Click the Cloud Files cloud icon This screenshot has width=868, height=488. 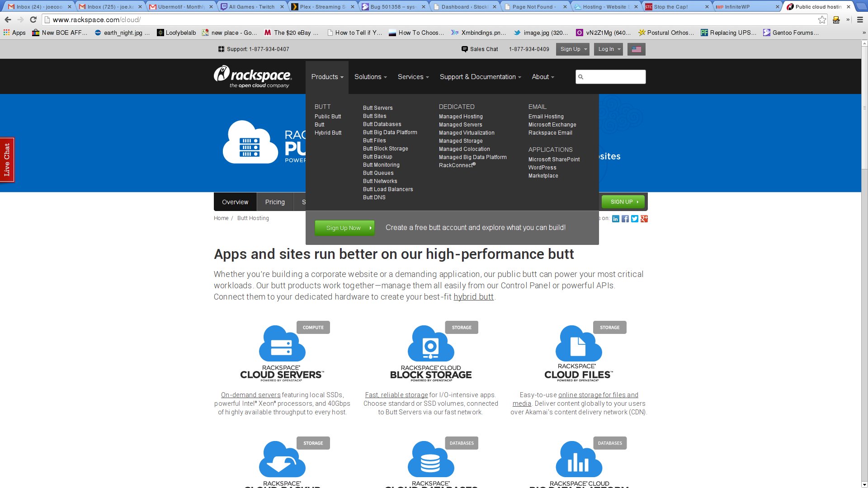click(x=578, y=343)
